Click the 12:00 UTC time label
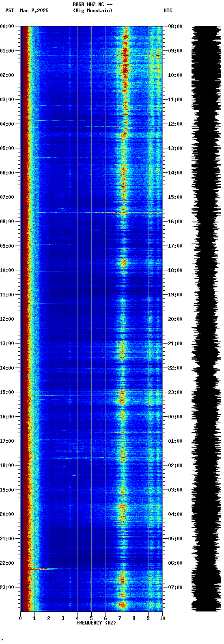The image size is (224, 644). point(175,124)
